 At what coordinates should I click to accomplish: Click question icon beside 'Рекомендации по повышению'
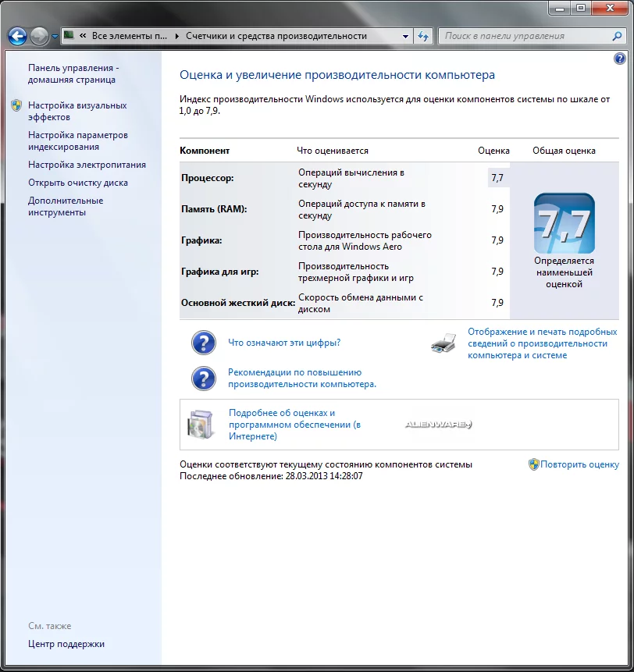[204, 378]
